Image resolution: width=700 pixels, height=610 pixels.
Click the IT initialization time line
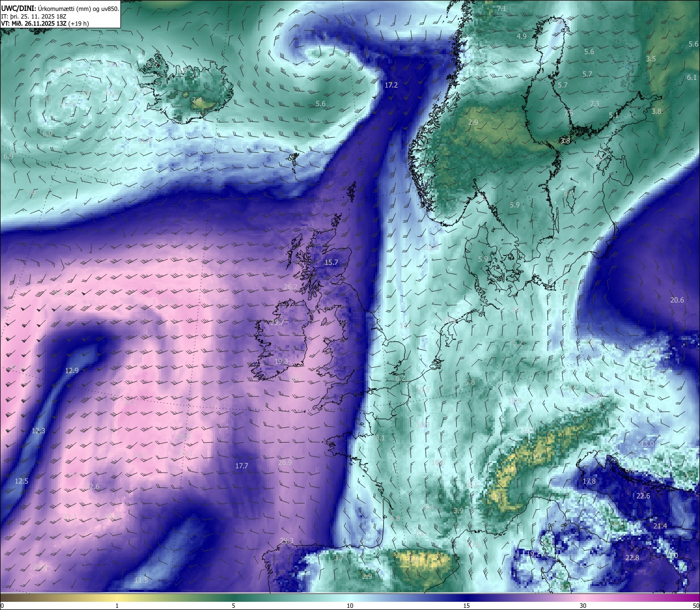coord(34,16)
